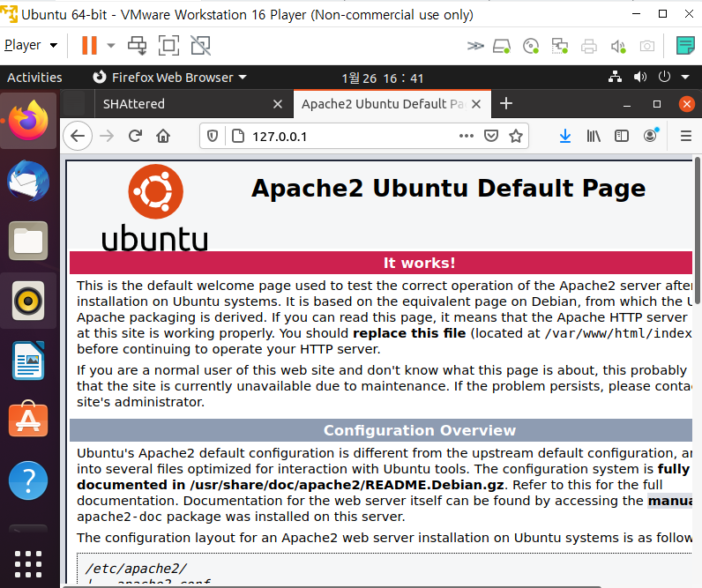Click Send Ctrl+Alt+Del to virtual machine icon

click(x=137, y=45)
